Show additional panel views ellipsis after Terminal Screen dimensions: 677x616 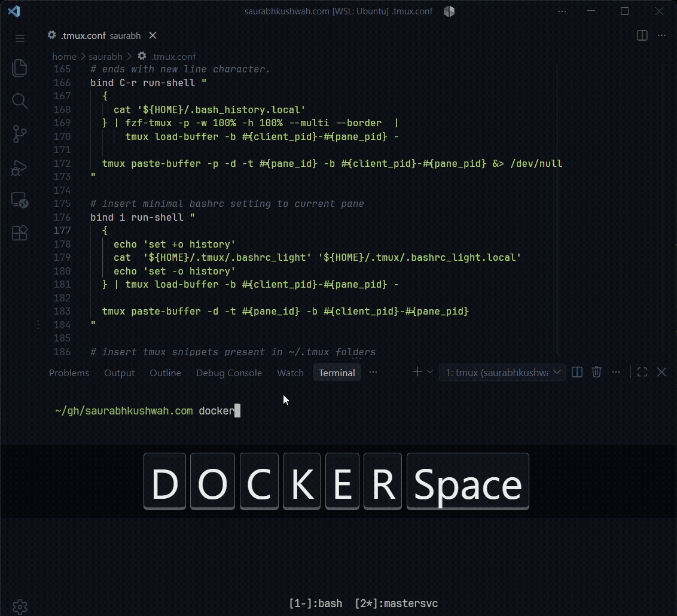[373, 372]
